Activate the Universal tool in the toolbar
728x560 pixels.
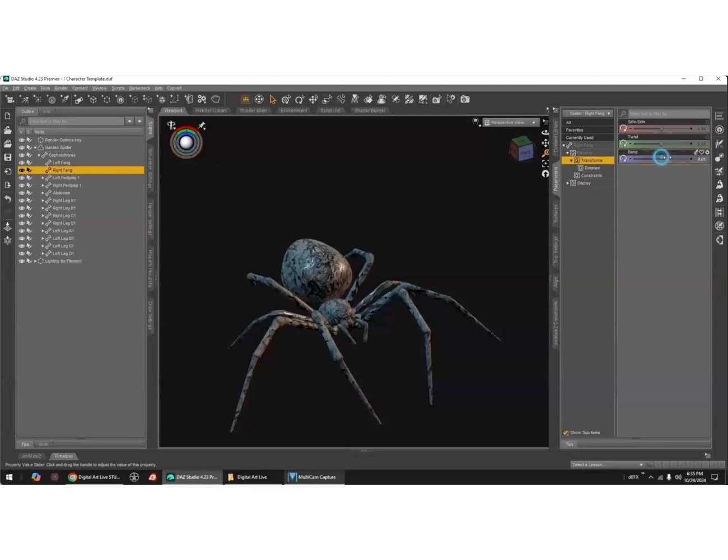tap(286, 100)
